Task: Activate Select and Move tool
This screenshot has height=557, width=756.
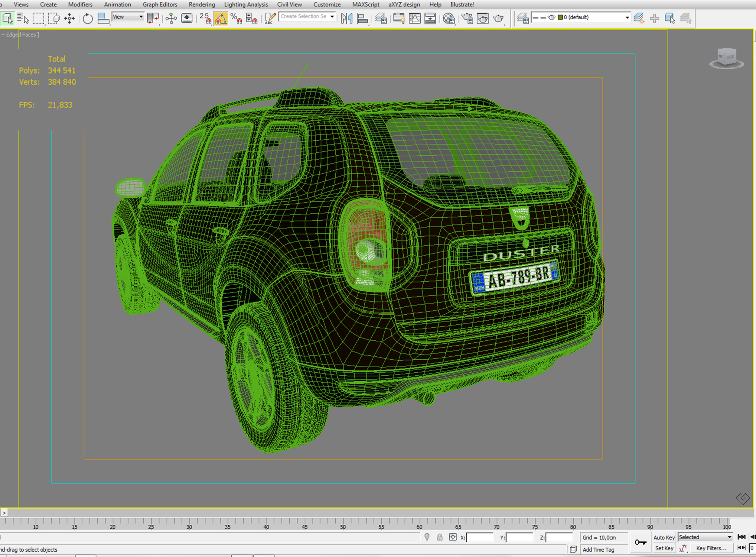Action: 70,18
